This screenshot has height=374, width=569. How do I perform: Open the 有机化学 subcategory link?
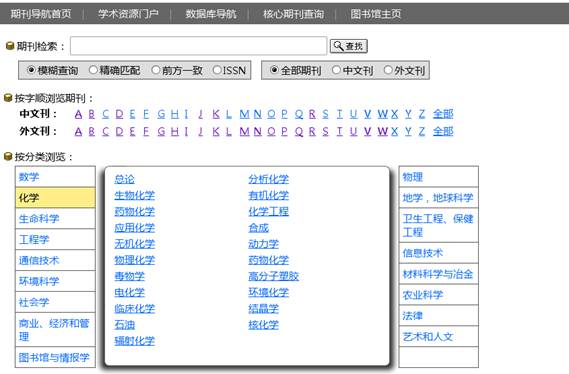269,196
